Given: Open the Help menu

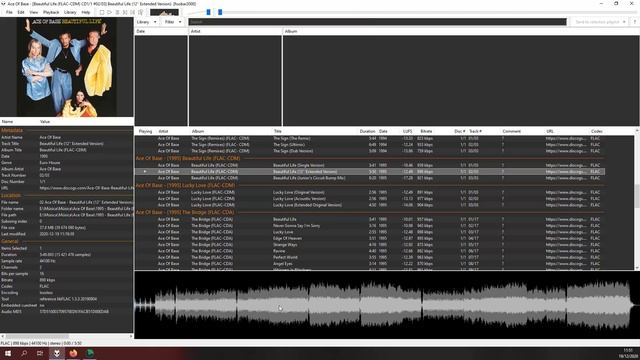Looking at the screenshot, I should pyautogui.click(x=86, y=12).
